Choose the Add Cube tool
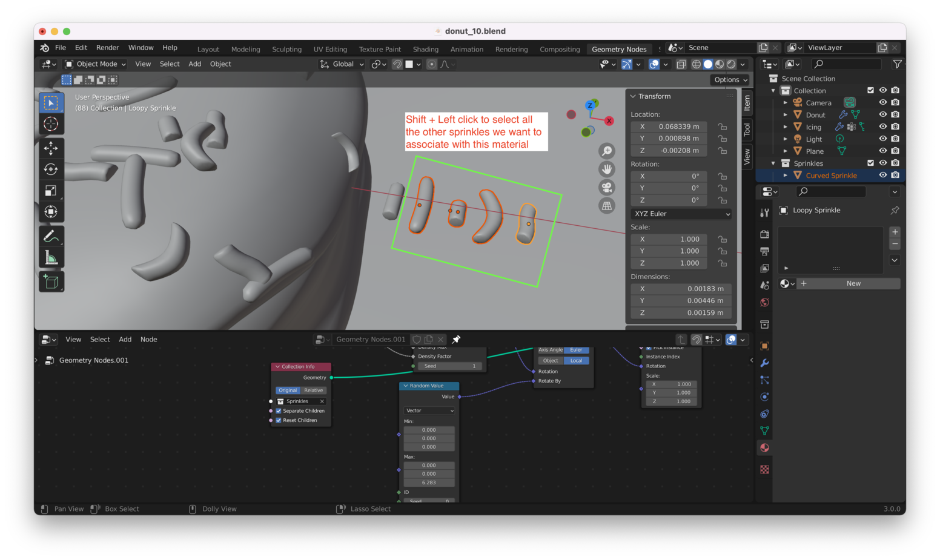940x560 pixels. pos(51,282)
